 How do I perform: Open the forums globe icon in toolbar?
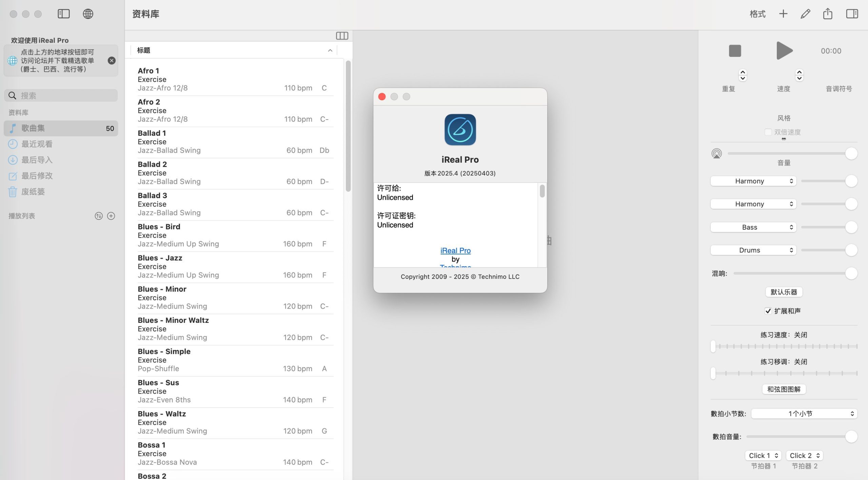(x=88, y=14)
